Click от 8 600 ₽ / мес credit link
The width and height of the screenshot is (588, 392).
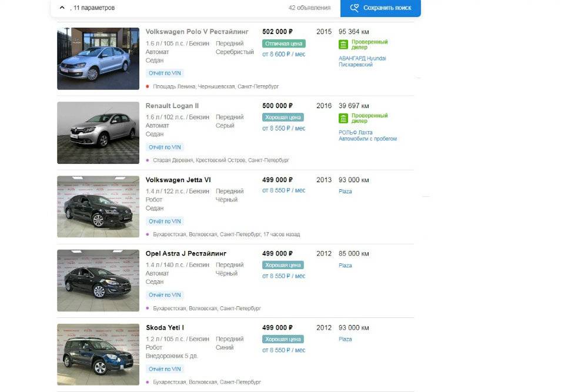284,54
